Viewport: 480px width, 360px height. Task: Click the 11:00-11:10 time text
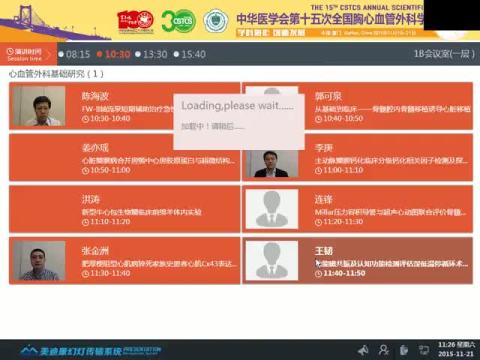(x=343, y=170)
